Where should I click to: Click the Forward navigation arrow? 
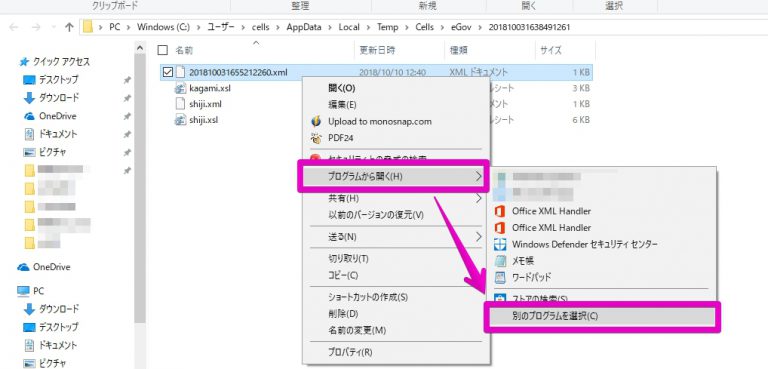(x=36, y=27)
